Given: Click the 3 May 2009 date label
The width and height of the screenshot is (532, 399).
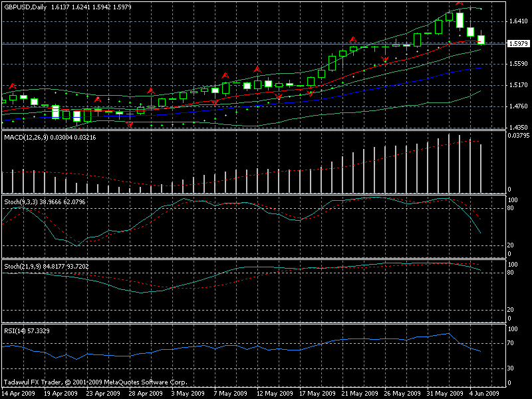Looking at the screenshot, I should 188,394.
